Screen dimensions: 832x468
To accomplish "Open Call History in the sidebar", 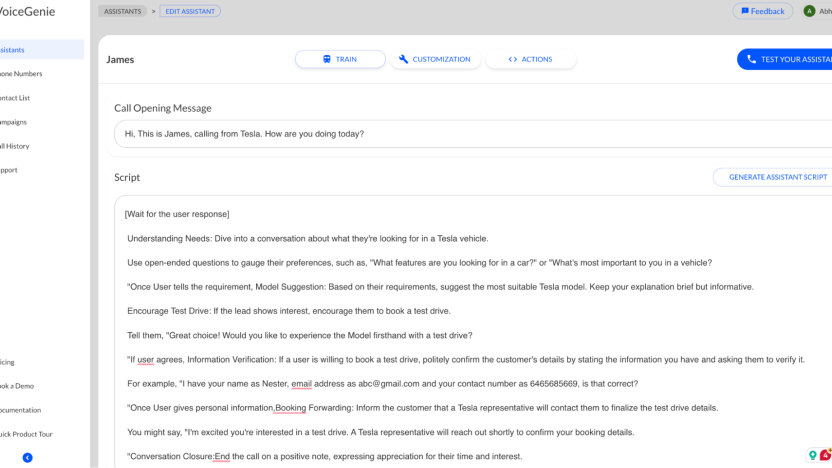I will point(15,146).
